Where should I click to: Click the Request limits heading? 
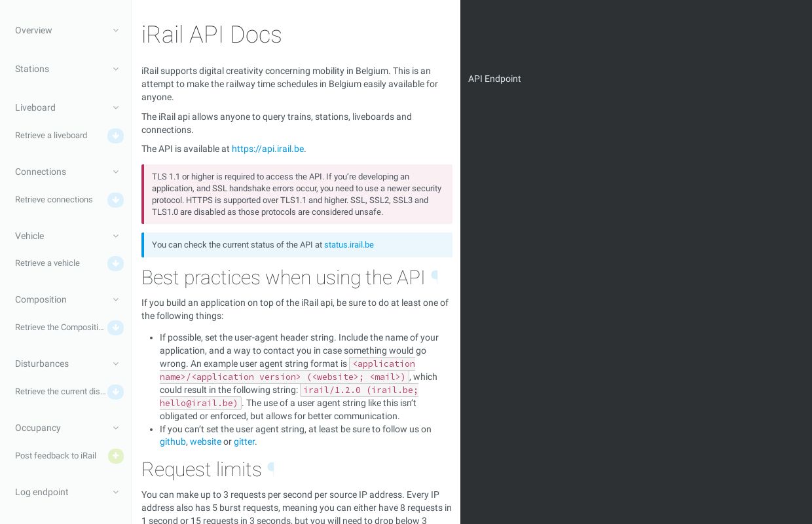pyautogui.click(x=202, y=470)
